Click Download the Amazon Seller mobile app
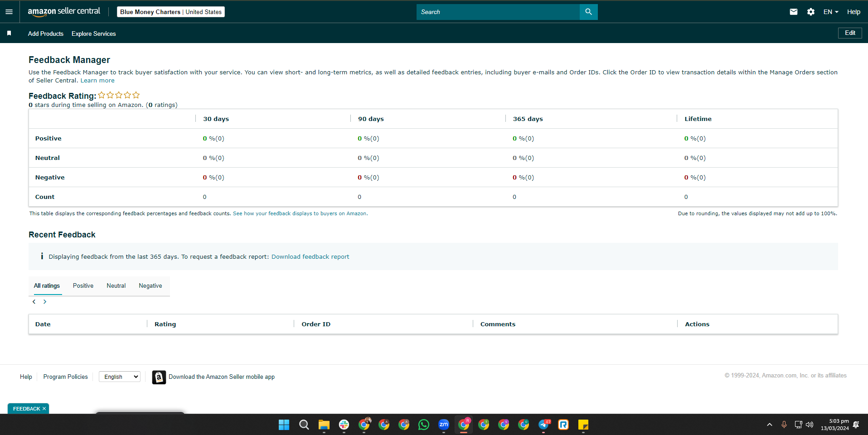 [x=222, y=377]
